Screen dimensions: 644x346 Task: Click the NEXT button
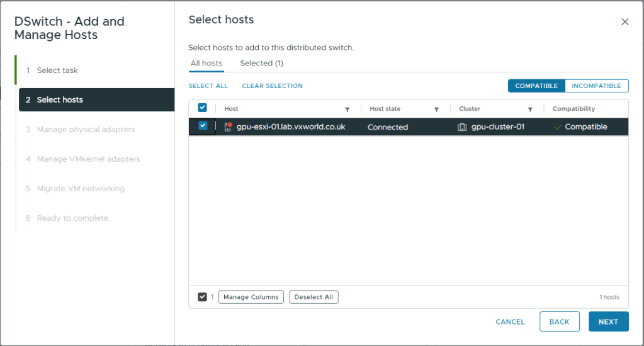tap(608, 321)
